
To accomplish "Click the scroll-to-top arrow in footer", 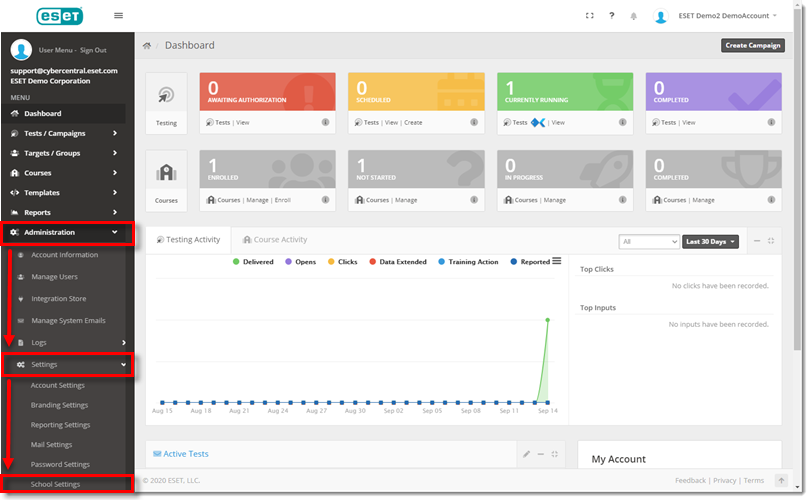I will 781,481.
